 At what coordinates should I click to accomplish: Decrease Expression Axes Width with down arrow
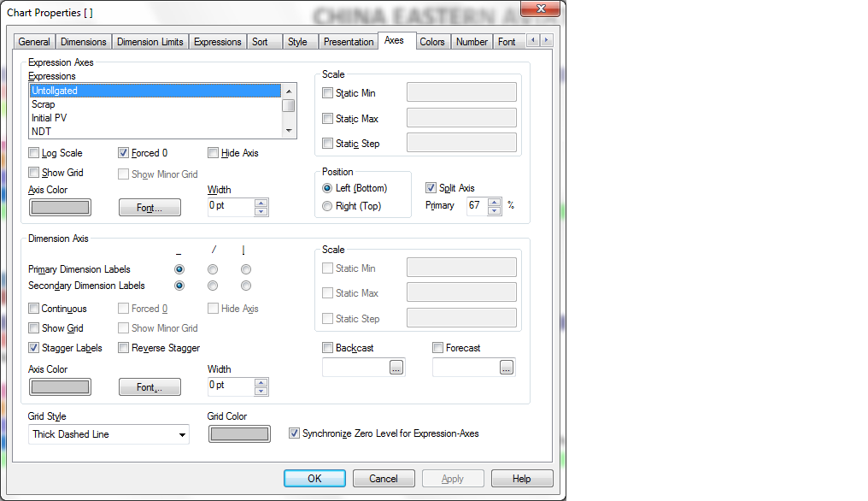pos(261,211)
